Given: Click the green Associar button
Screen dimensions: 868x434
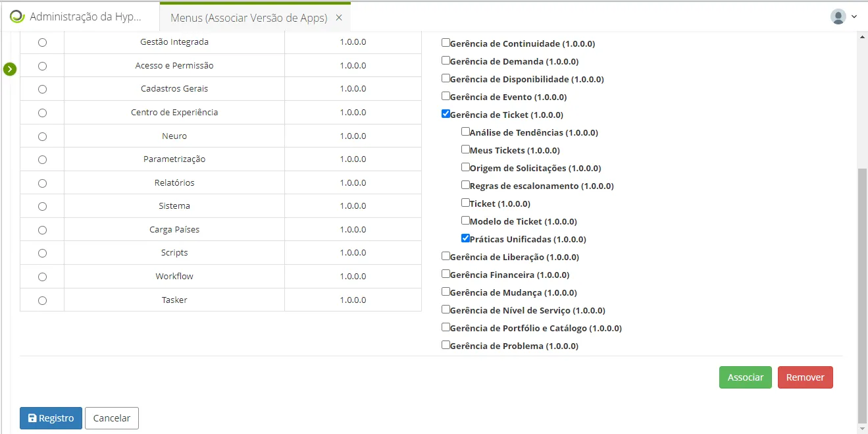Looking at the screenshot, I should 746,377.
